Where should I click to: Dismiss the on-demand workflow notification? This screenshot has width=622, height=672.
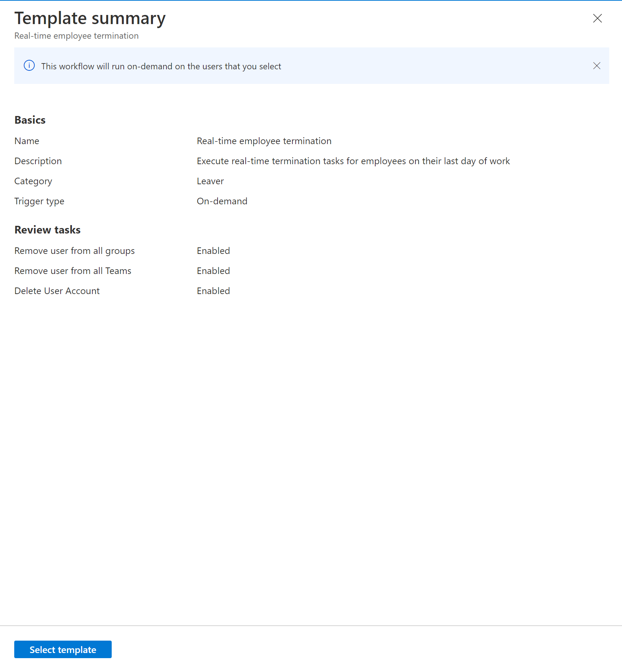coord(596,66)
